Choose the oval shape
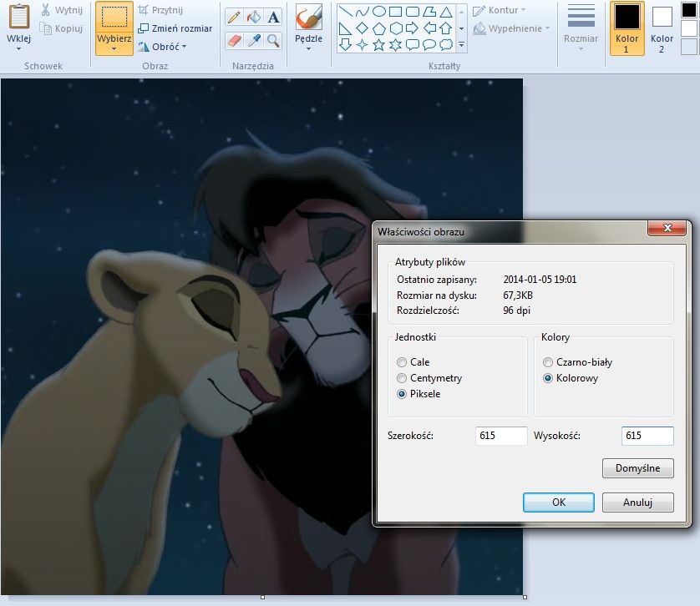This screenshot has height=606, width=700. pyautogui.click(x=379, y=12)
